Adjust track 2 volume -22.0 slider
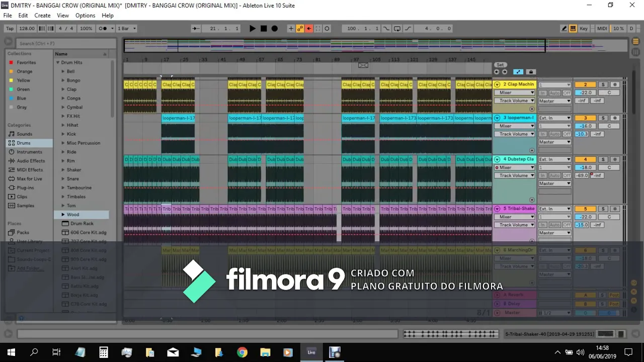This screenshot has width=644, height=362. (586, 93)
